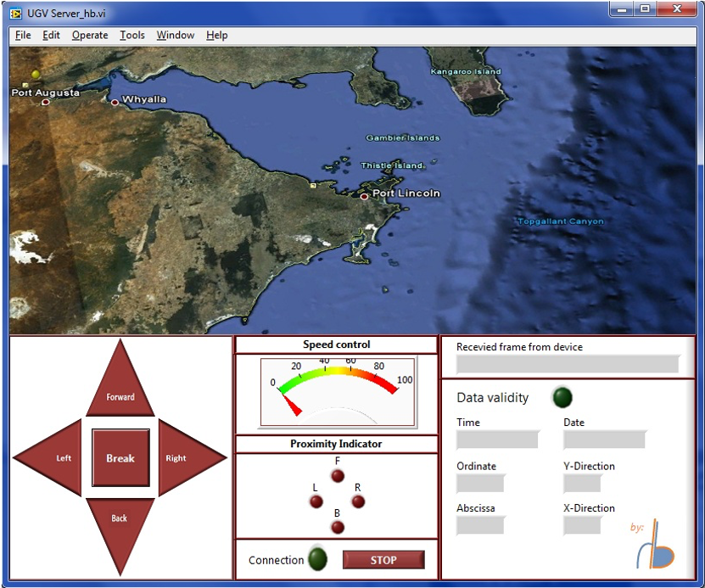
Task: Click the Port Augusta marker on map
Action: pos(46,103)
